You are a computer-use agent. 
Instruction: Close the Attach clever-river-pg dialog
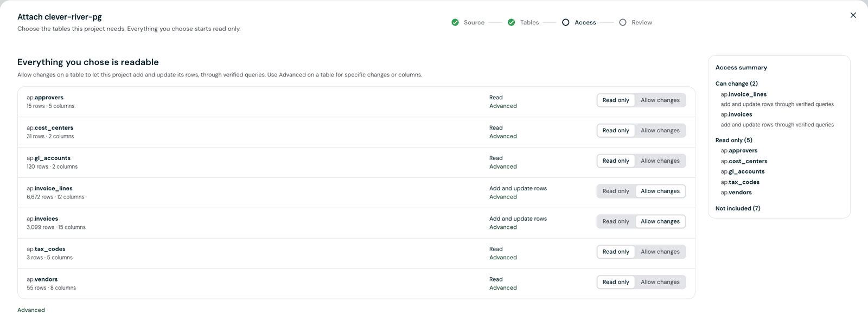pyautogui.click(x=853, y=15)
